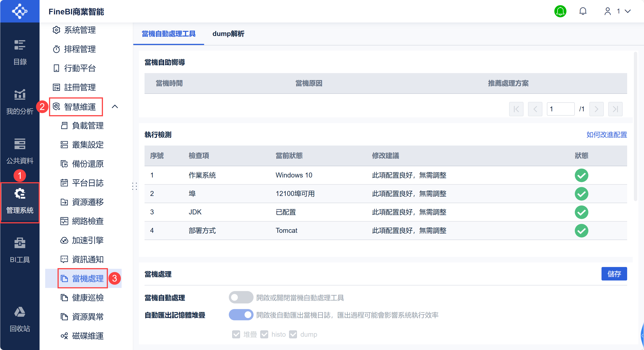Go to next page of crash list
The height and width of the screenshot is (350, 644).
tap(596, 109)
